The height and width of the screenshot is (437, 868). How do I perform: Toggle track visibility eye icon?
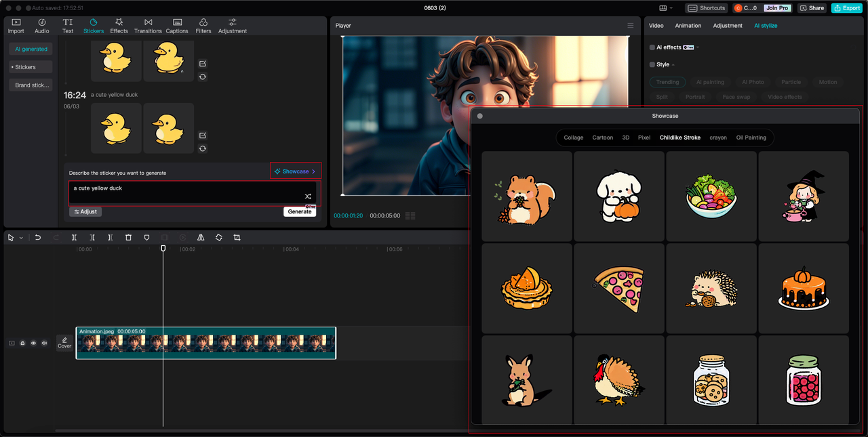pos(33,344)
